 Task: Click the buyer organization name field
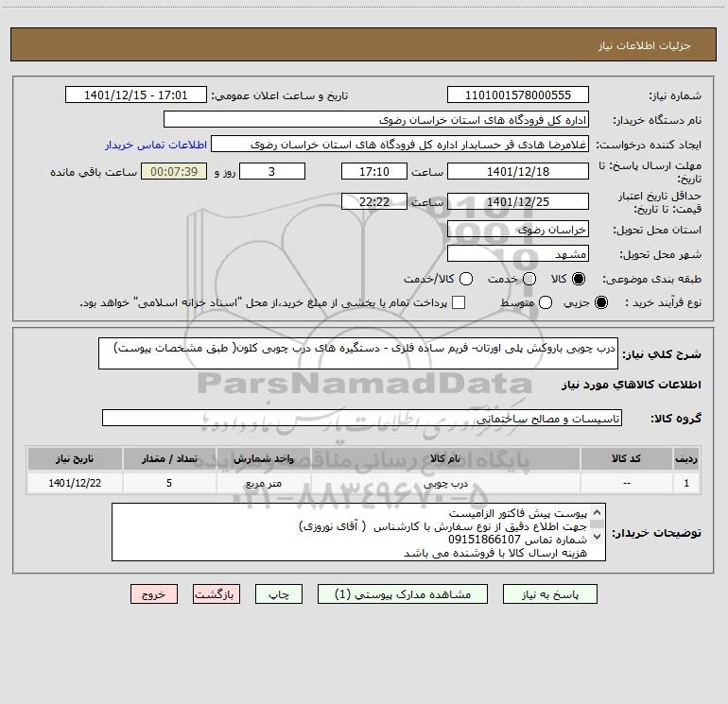(376, 120)
